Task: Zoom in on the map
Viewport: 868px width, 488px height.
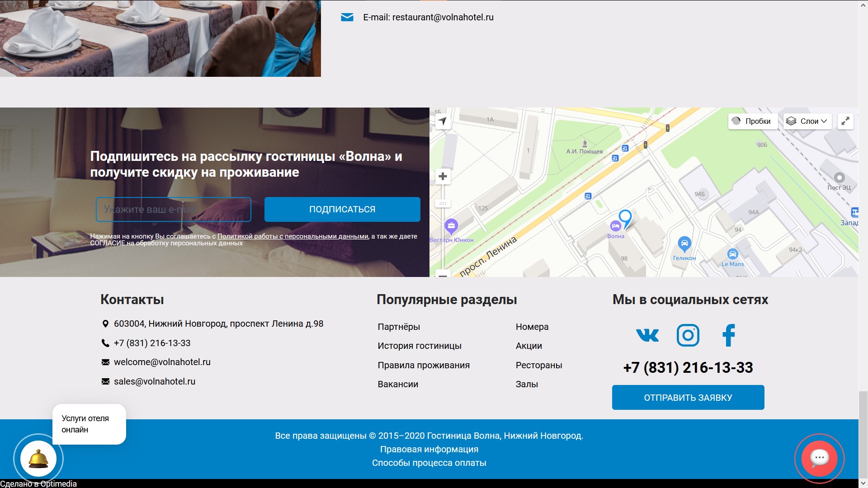Action: point(443,176)
